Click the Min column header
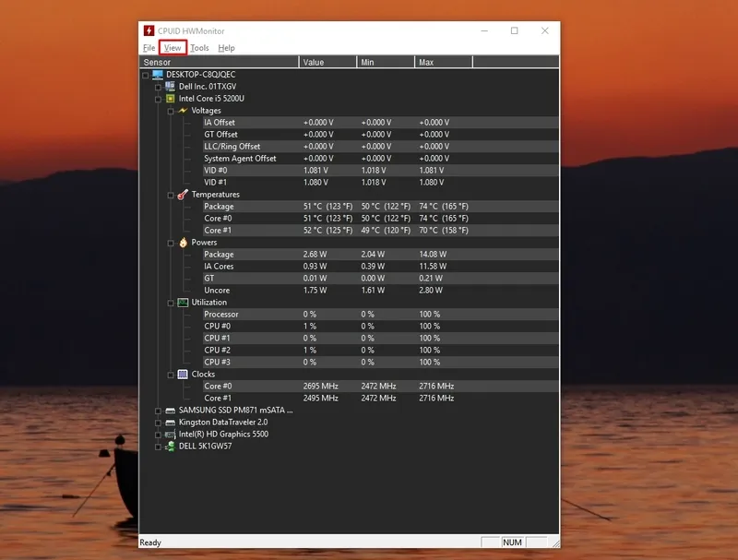 pyautogui.click(x=386, y=62)
